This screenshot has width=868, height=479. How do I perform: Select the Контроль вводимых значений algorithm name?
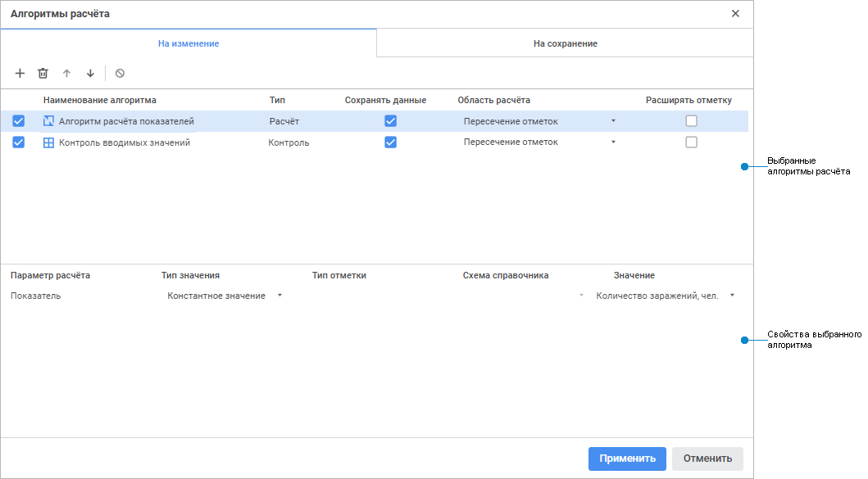[125, 142]
